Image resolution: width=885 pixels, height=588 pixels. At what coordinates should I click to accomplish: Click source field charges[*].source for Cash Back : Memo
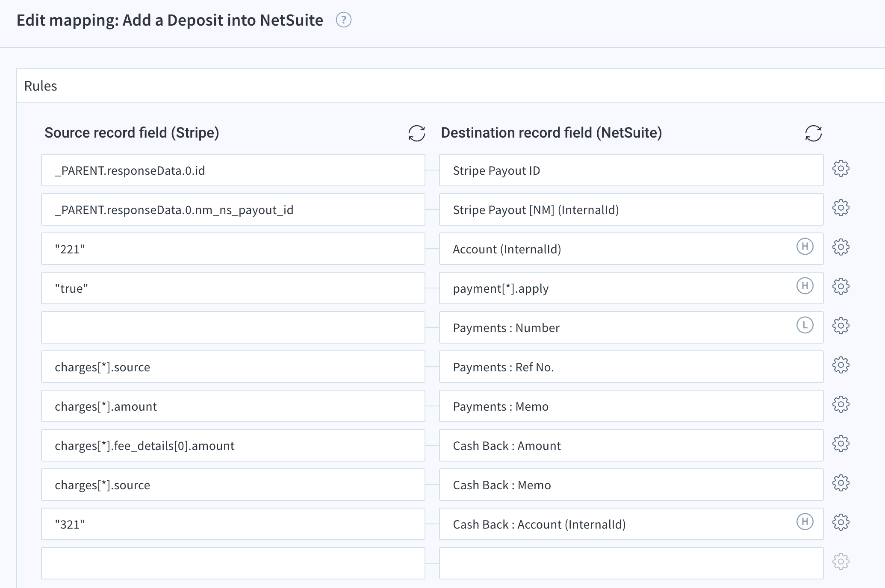pyautogui.click(x=233, y=485)
